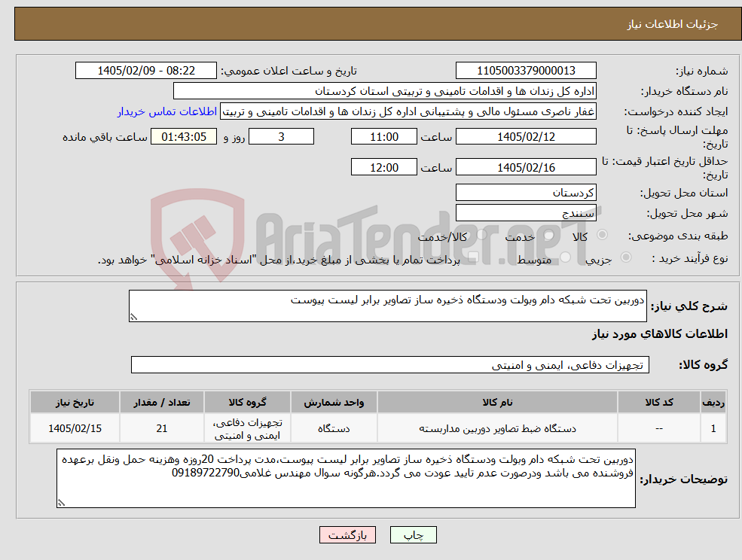The image size is (742, 560).
Task: Click the row number cell 1
Action: point(713,428)
